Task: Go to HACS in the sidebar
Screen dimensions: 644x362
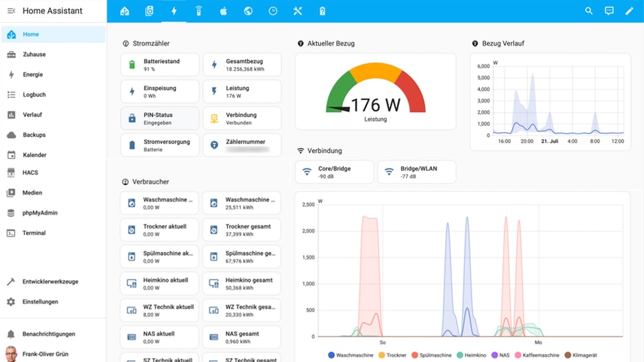Action: (x=30, y=172)
